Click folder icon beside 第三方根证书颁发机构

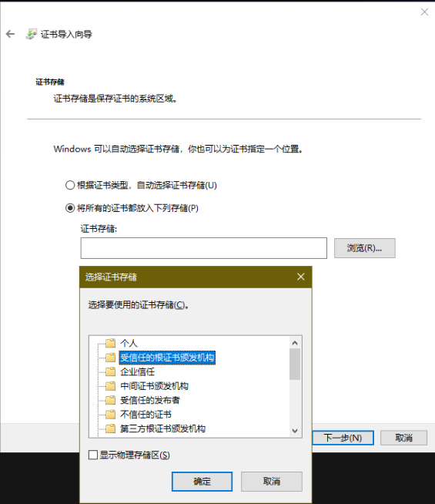click(110, 428)
